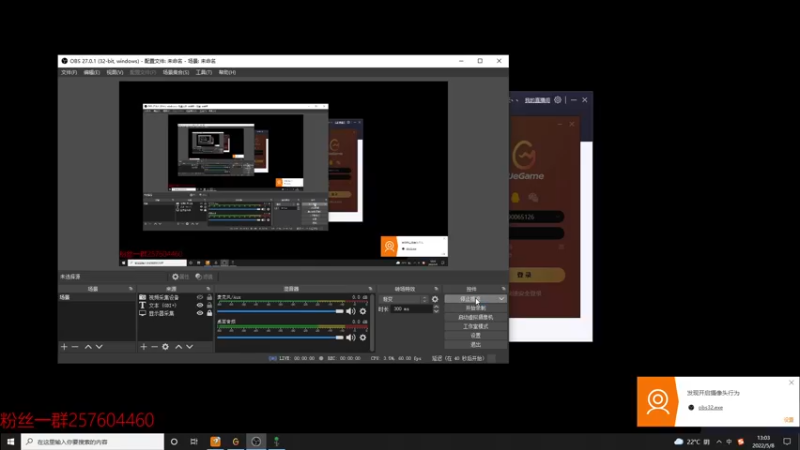The width and height of the screenshot is (800, 450).
Task: Expand hidden system tray icons chevron
Action: tap(719, 441)
